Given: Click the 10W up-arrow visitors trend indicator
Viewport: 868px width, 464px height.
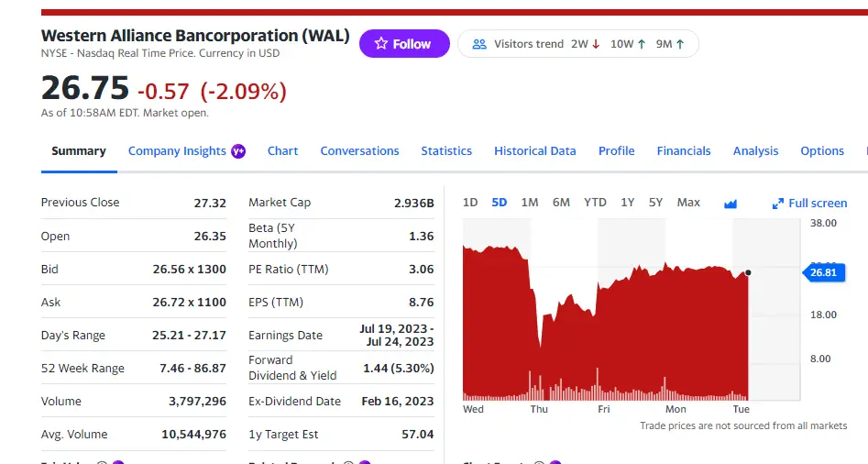Looking at the screenshot, I should coord(642,44).
